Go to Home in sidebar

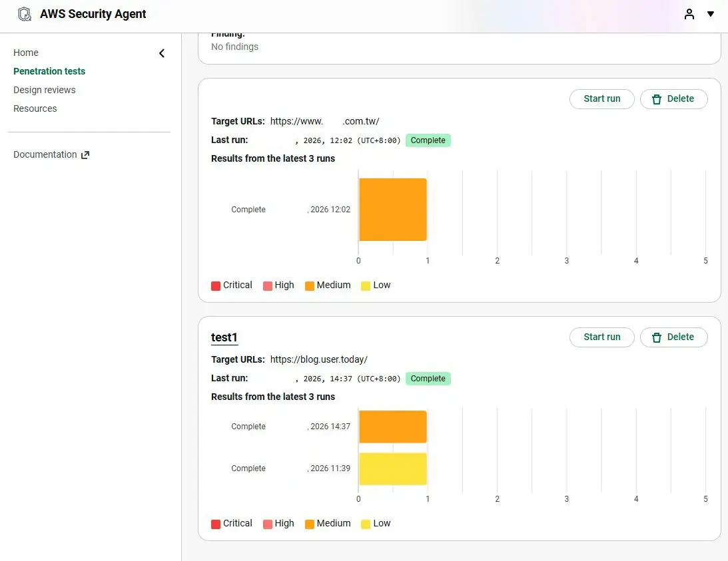pyautogui.click(x=26, y=53)
